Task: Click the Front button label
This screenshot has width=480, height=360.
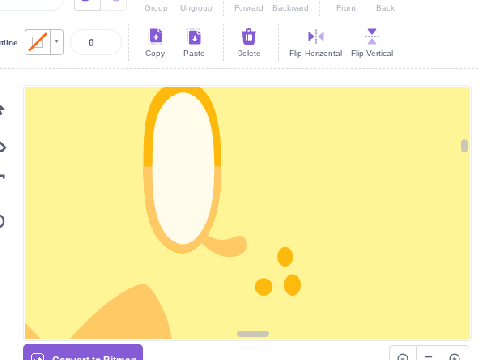Action: [346, 8]
